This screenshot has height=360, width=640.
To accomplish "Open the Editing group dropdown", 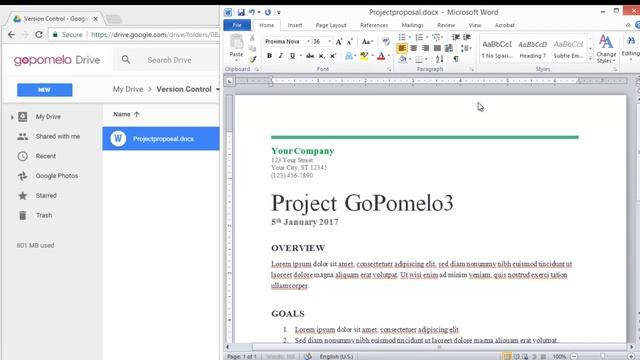I will click(x=631, y=48).
